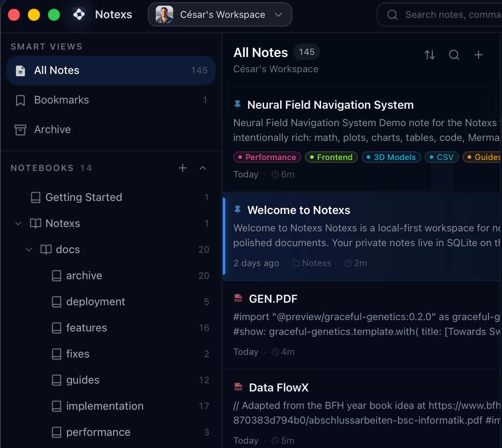
Task: Open the implementation notebook
Action: (111, 406)
